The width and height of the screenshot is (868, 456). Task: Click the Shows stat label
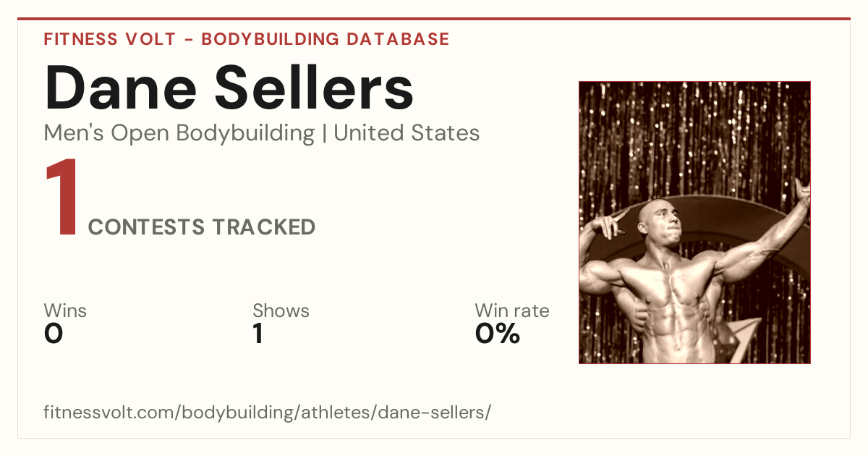coord(281,311)
